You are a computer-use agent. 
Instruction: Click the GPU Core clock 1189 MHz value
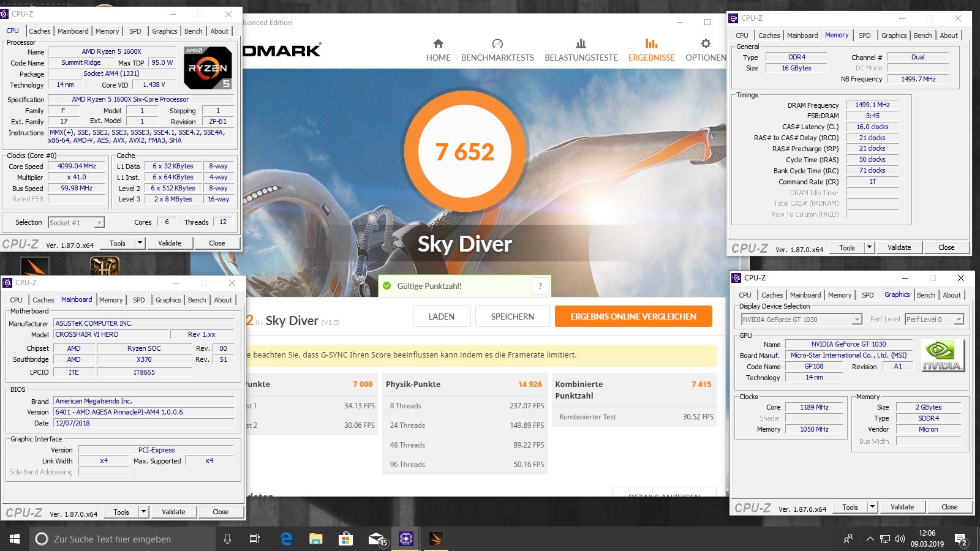point(814,407)
